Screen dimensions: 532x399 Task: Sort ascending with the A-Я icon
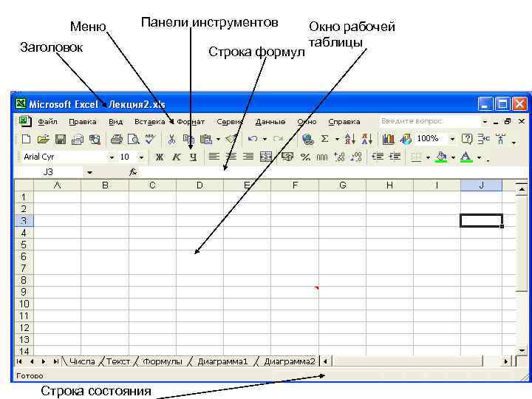click(349, 139)
